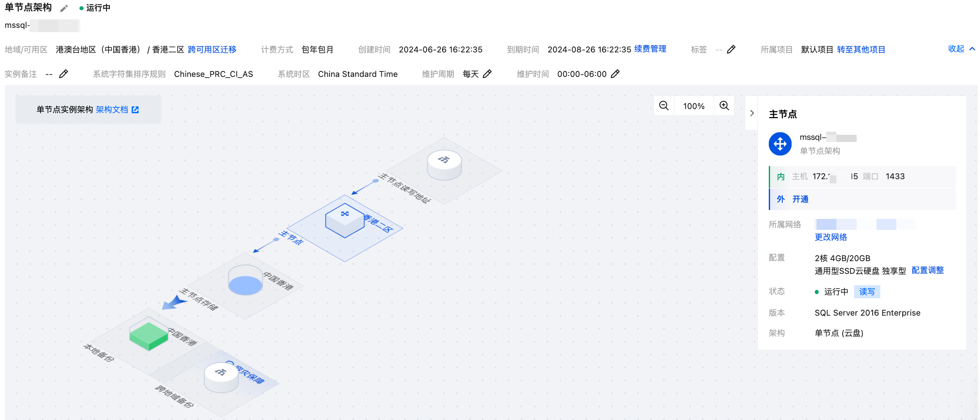Select the 香港二区 primary node cube
Viewport: 980px width, 420px height.
coord(345,221)
